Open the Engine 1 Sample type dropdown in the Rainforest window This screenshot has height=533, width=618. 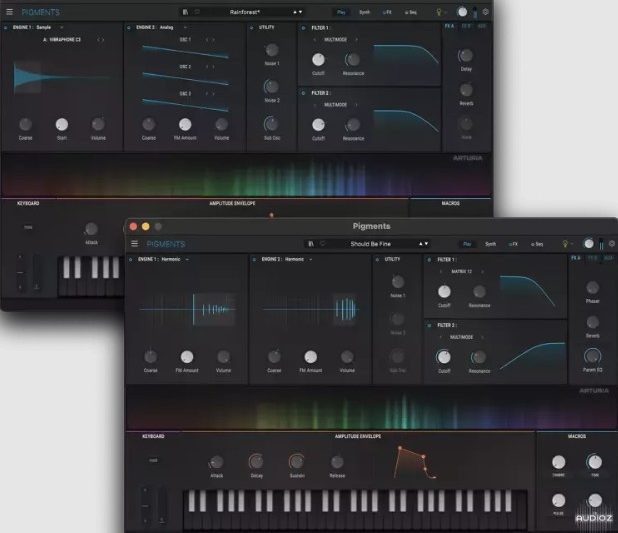pos(61,28)
